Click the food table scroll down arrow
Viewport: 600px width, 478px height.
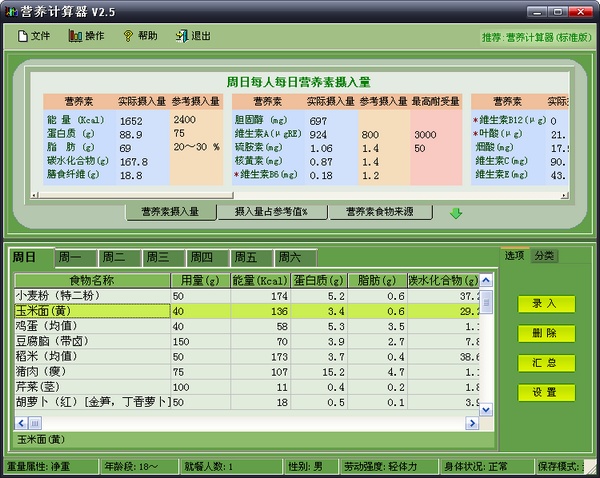click(486, 410)
